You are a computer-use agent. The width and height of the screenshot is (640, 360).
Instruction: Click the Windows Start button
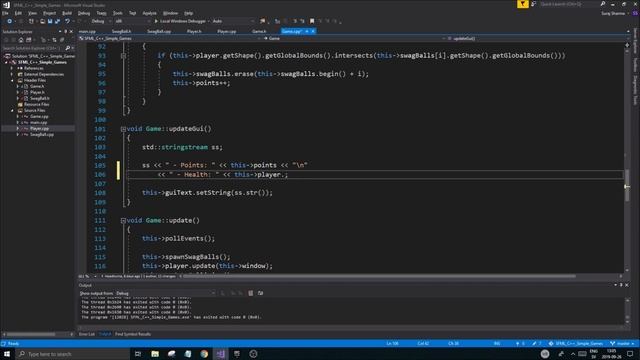(7, 354)
